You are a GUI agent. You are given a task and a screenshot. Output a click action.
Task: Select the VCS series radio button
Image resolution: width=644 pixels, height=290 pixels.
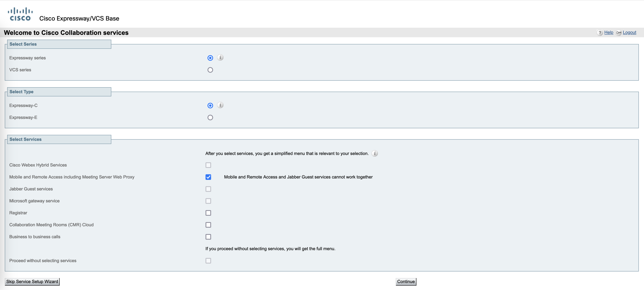point(210,70)
